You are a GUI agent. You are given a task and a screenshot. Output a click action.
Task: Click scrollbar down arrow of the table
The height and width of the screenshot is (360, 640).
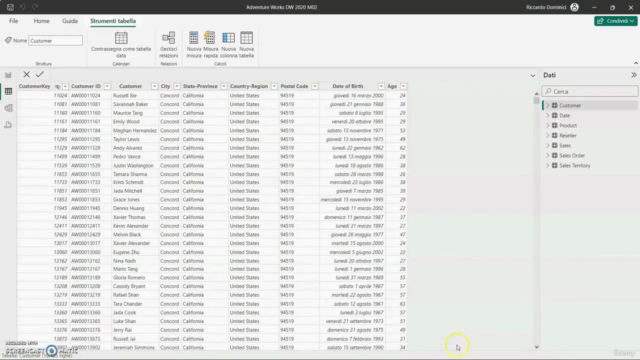tap(536, 347)
